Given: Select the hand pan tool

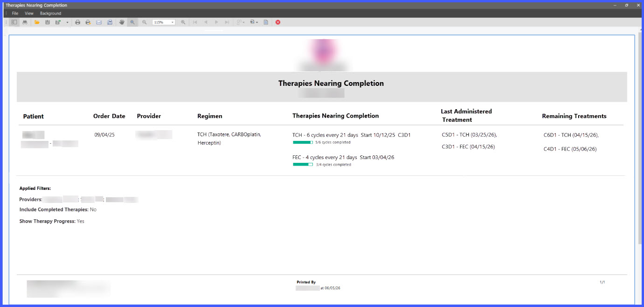Looking at the screenshot, I should pos(122,22).
